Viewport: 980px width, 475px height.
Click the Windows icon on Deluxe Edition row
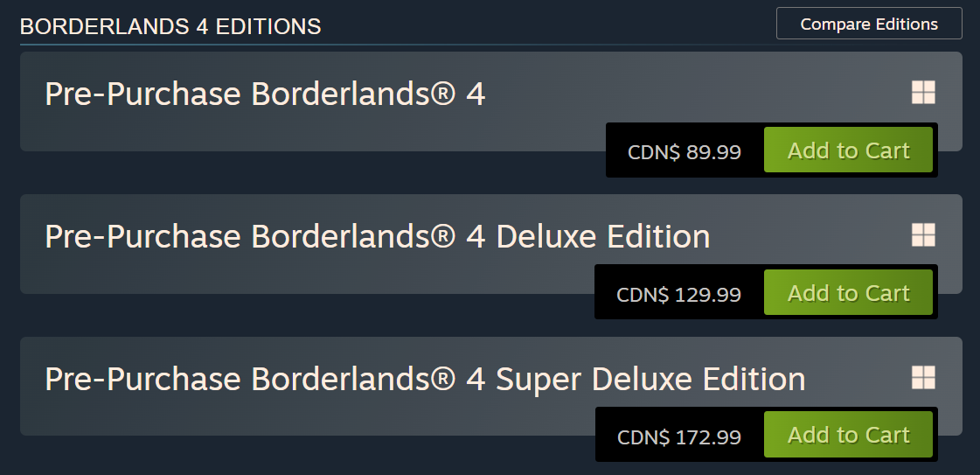(923, 235)
